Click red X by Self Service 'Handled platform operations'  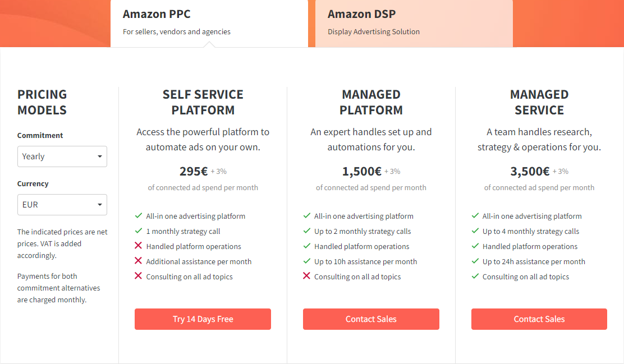coord(139,246)
